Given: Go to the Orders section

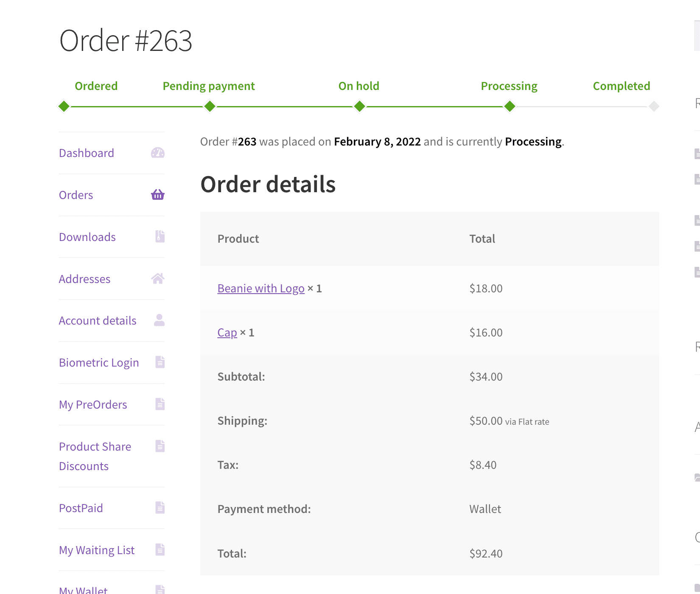Looking at the screenshot, I should click(x=76, y=195).
